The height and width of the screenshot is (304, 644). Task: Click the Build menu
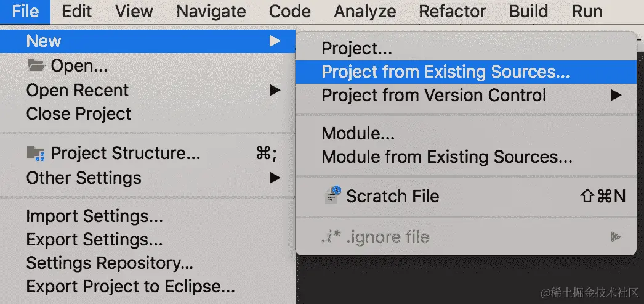[528, 11]
